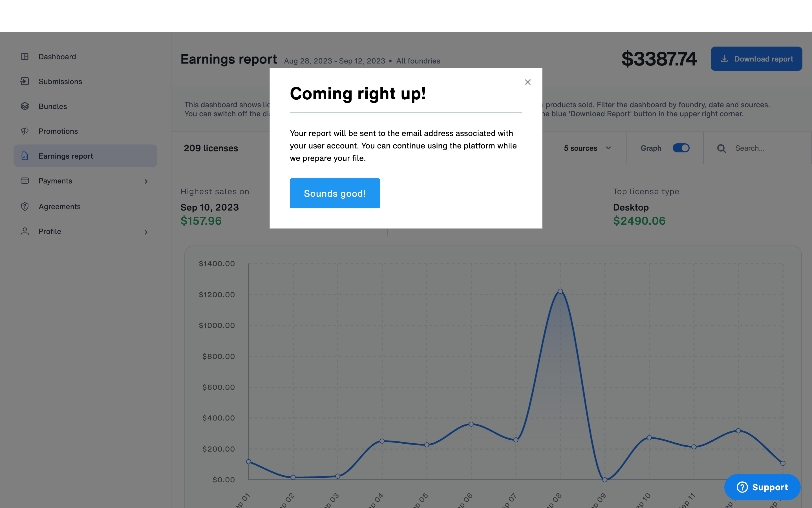Click the Dashboard grid icon
This screenshot has height=508, width=812.
[25, 56]
